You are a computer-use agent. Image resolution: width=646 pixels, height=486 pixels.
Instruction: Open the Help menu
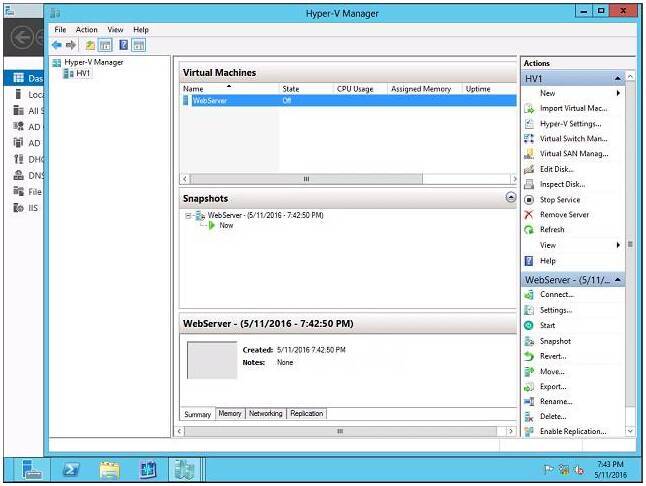[140, 30]
